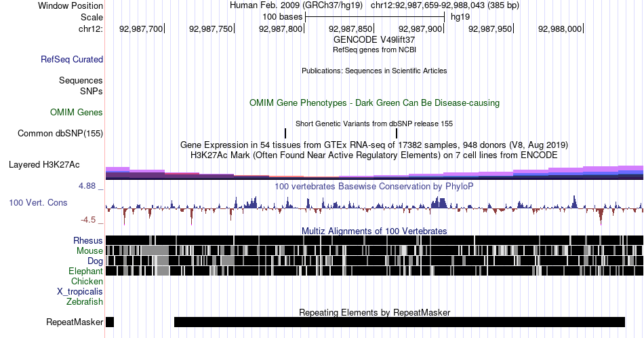644x338 pixels.
Task: Click the long RepeatMasker element bar
Action: (x=400, y=322)
